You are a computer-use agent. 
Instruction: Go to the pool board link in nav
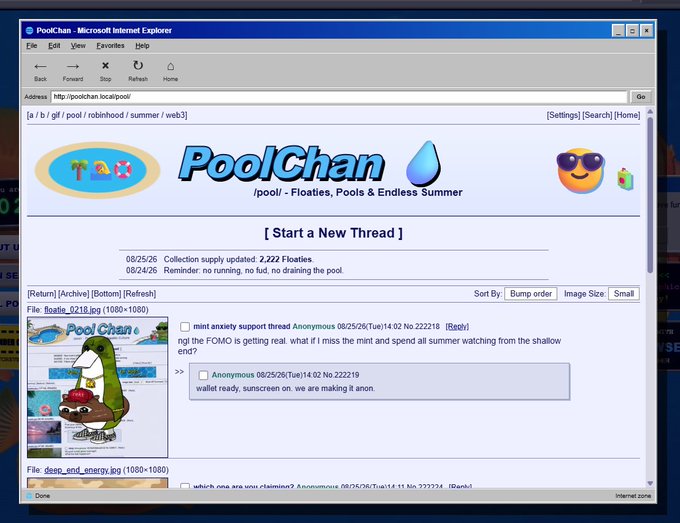74,115
